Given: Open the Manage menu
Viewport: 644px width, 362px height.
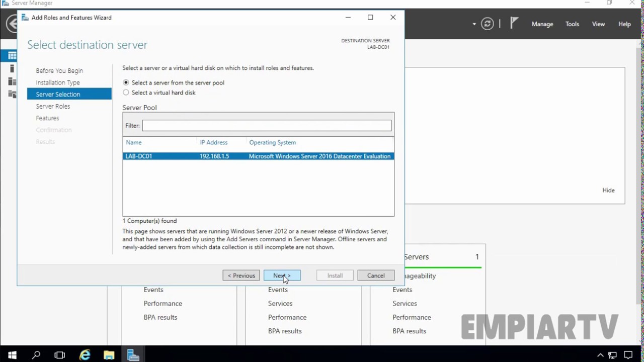Looking at the screenshot, I should click(542, 24).
